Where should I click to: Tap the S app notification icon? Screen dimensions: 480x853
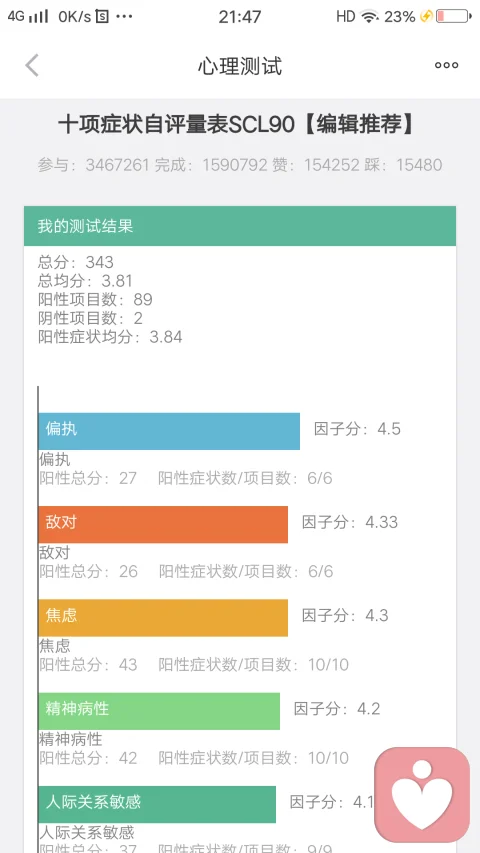(x=102, y=16)
